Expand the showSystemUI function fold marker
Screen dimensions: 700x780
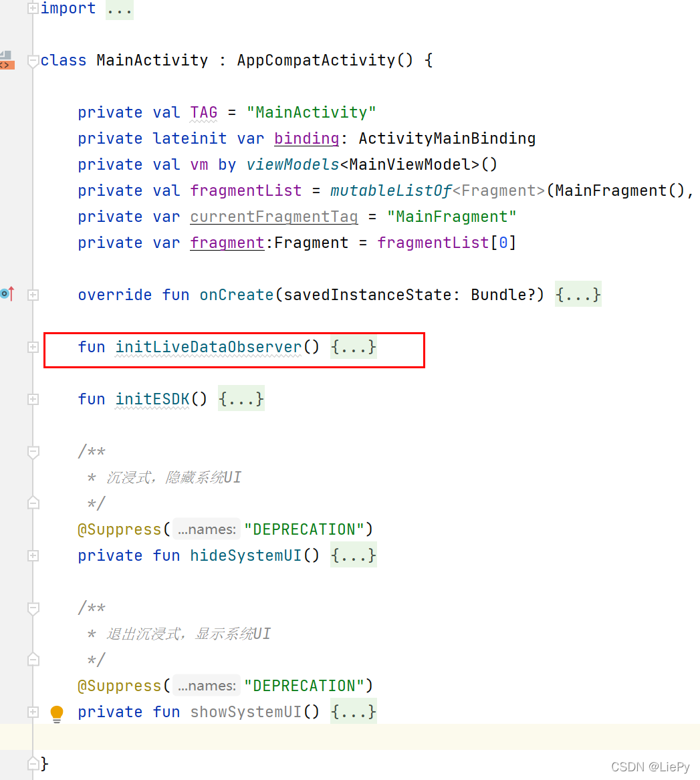[33, 712]
